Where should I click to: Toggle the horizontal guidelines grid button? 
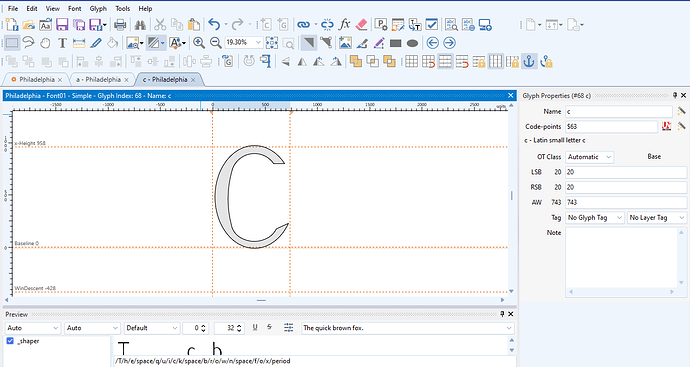(x=445, y=61)
